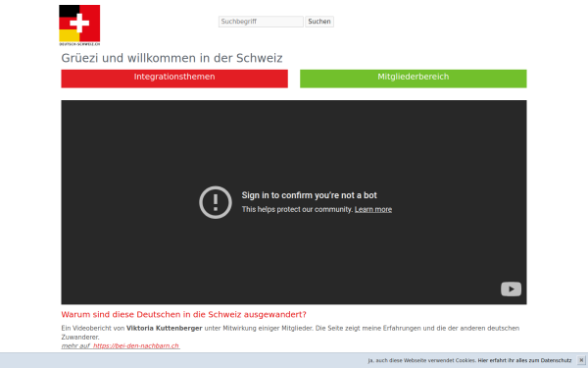588x368 pixels.
Task: Open the Datenschutz cookie info link
Action: pos(524,360)
